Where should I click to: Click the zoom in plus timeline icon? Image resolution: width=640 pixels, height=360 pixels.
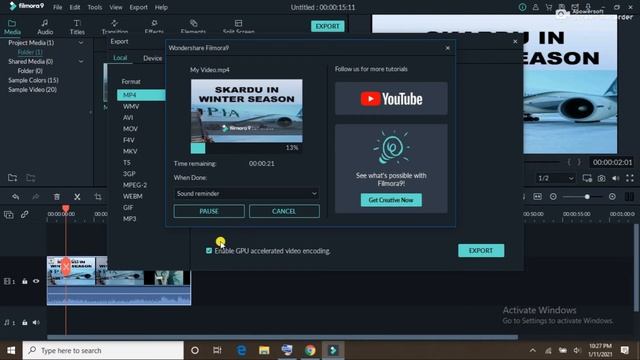pyautogui.click(x=612, y=197)
